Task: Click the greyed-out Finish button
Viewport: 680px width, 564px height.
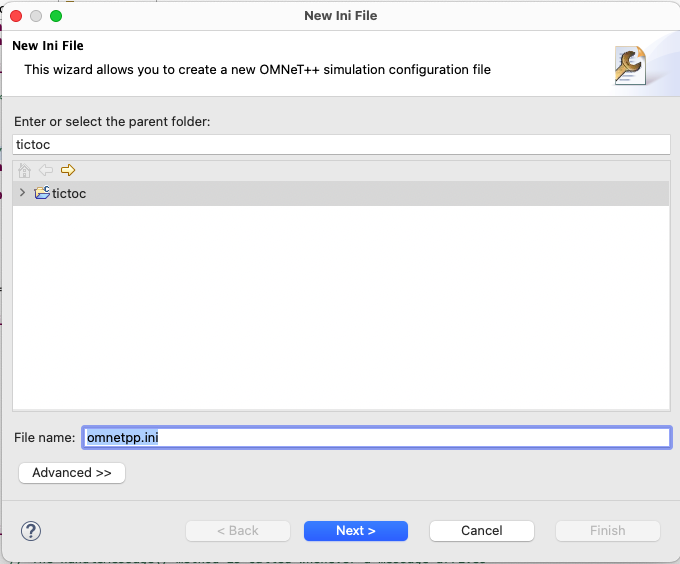Action: [x=608, y=531]
